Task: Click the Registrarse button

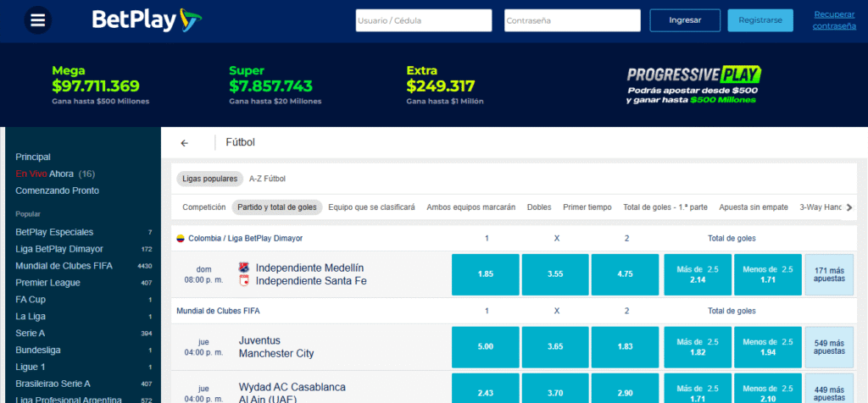Action: (x=760, y=20)
